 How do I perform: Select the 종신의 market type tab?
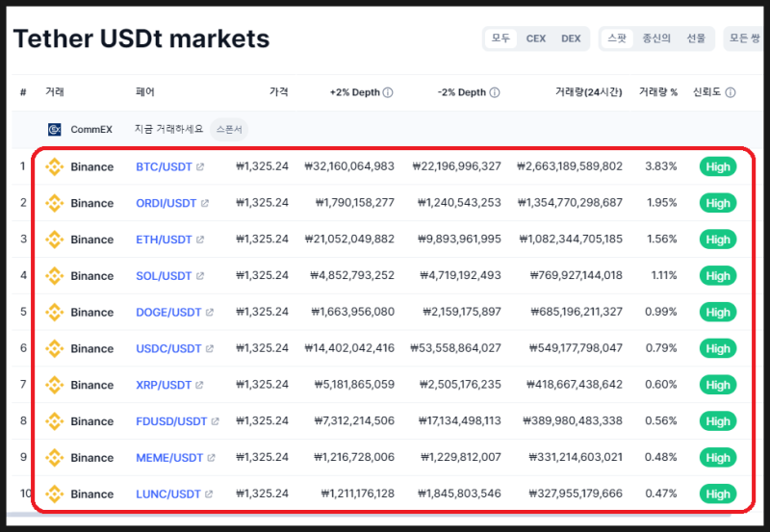tap(656, 38)
